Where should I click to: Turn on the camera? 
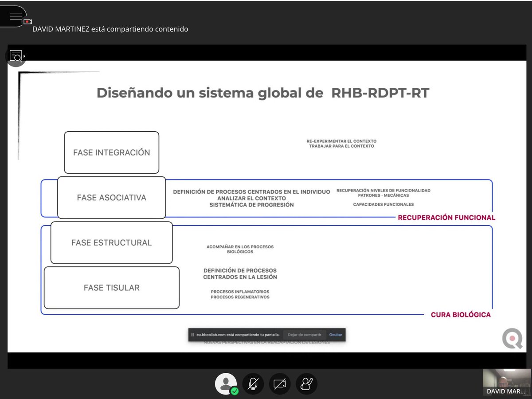280,384
